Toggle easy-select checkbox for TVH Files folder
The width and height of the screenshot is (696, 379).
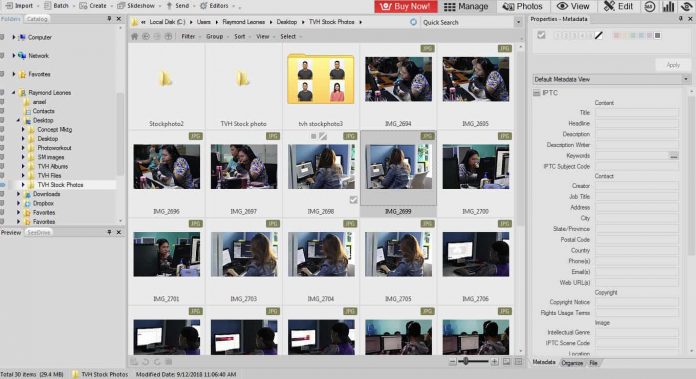(x=2, y=175)
